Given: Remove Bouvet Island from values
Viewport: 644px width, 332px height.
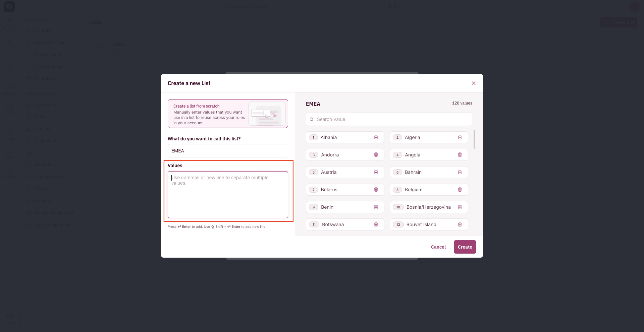Looking at the screenshot, I should (x=460, y=224).
